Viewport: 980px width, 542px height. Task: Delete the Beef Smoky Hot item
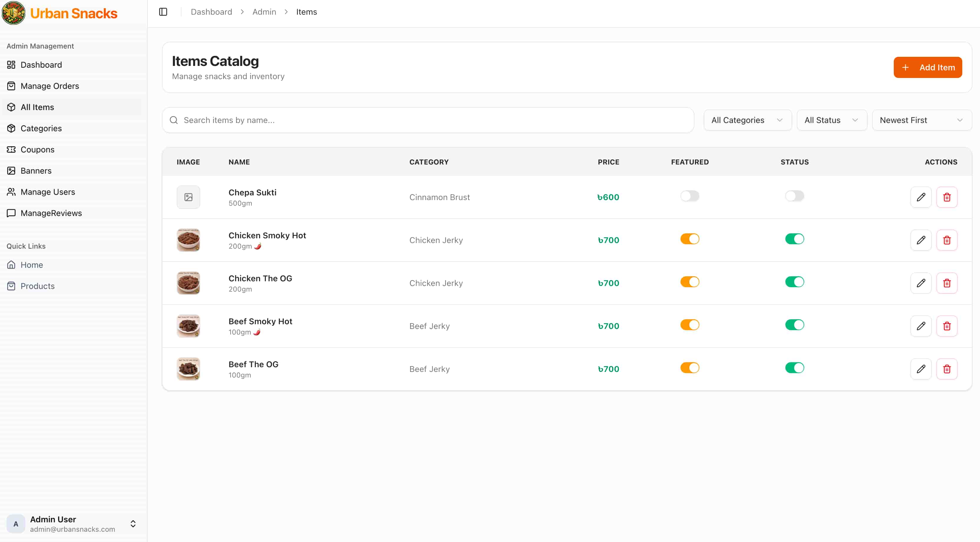click(947, 326)
